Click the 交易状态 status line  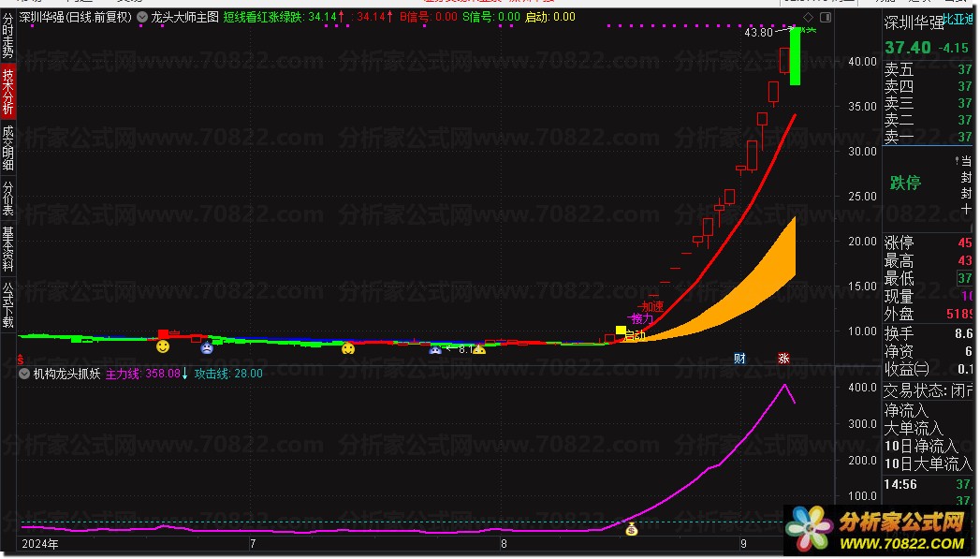point(929,391)
